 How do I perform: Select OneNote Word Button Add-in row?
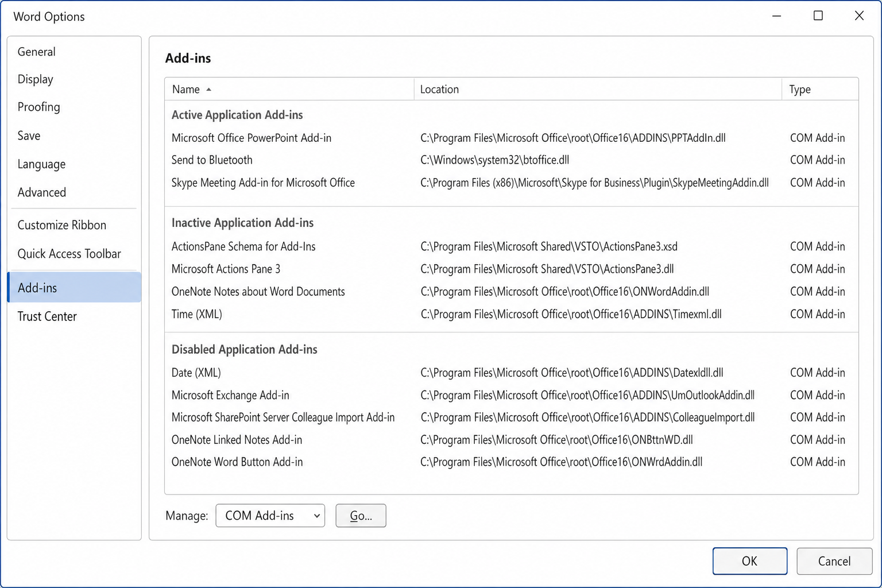pos(511,462)
